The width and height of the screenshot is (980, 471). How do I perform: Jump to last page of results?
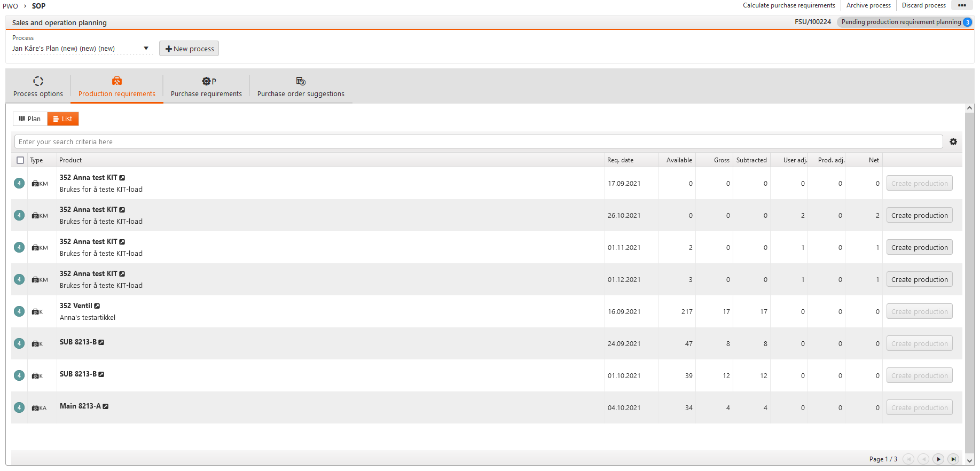pos(953,459)
